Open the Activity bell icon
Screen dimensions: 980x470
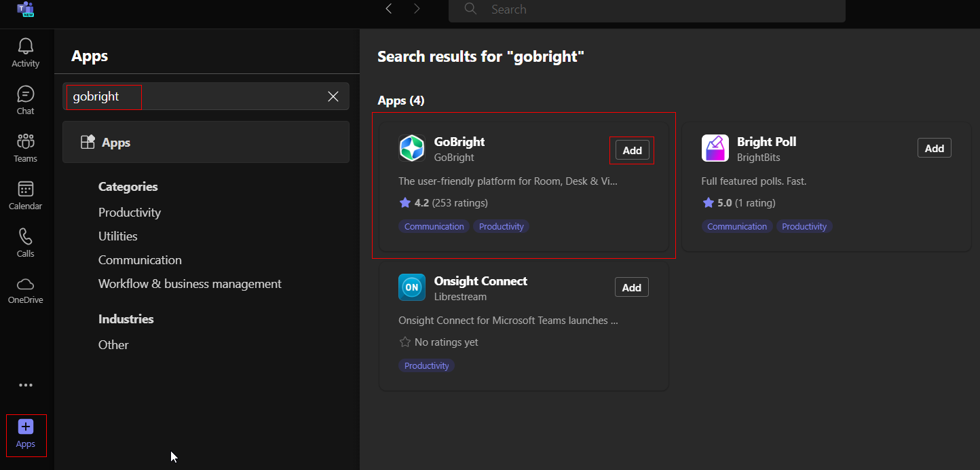tap(26, 47)
